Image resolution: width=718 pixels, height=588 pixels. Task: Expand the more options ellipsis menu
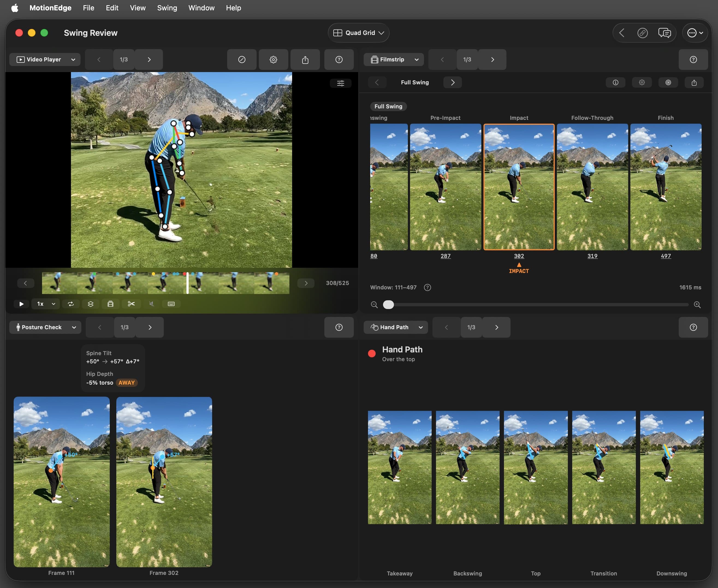[695, 33]
